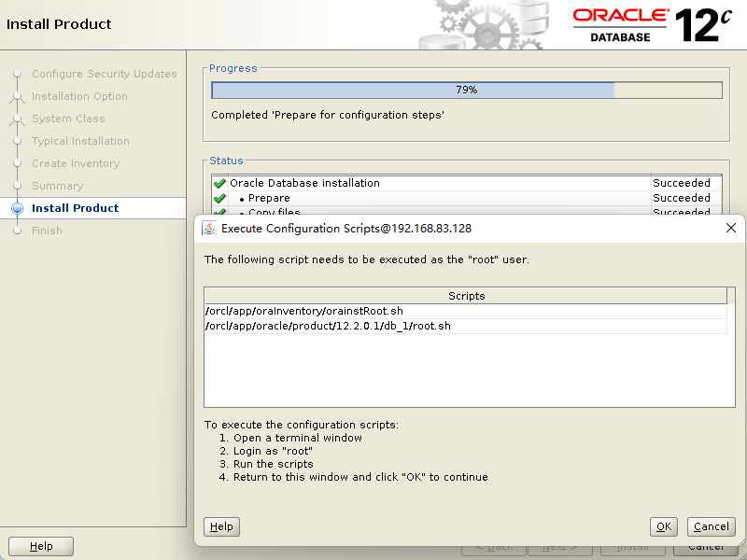Click 'Completed Prepare for configuration steps' text

click(x=328, y=115)
